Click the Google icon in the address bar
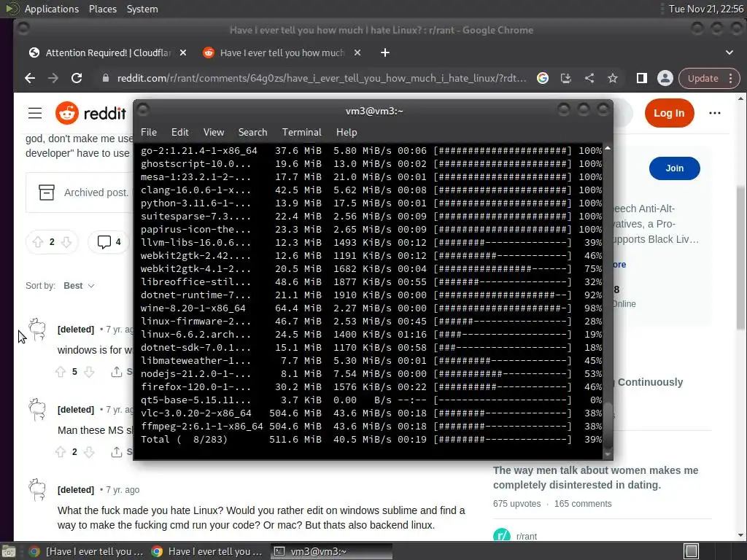The height and width of the screenshot is (560, 747). point(543,78)
